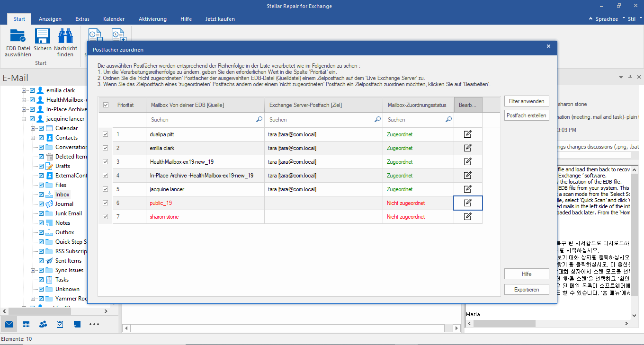Switch to the Aktivierung tab
The height and width of the screenshot is (345, 644).
click(152, 19)
